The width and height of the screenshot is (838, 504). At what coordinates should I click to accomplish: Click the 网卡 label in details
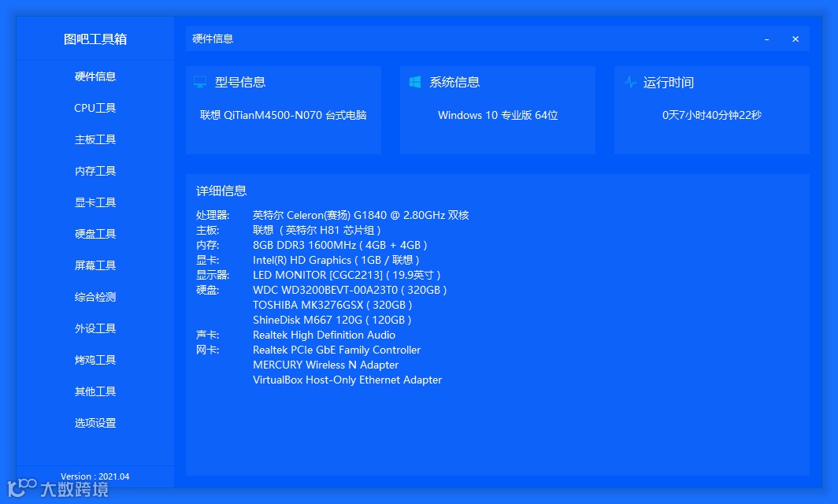(207, 350)
